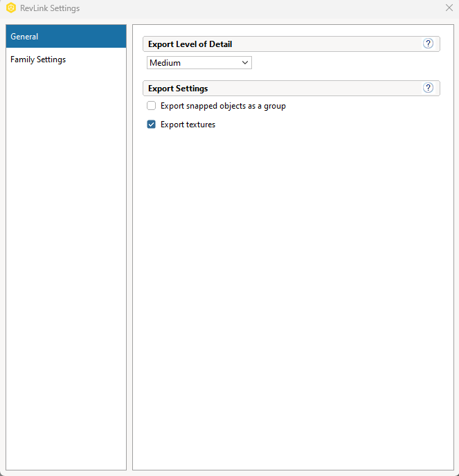Image resolution: width=459 pixels, height=476 pixels.
Task: Click the chevron arrow on the Medium dropdown
Action: coord(245,63)
